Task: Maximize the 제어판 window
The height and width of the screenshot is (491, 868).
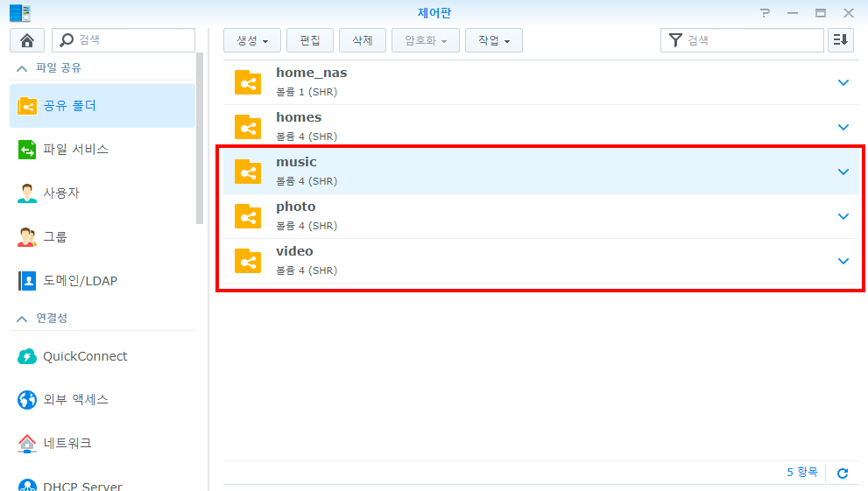Action: click(x=821, y=13)
